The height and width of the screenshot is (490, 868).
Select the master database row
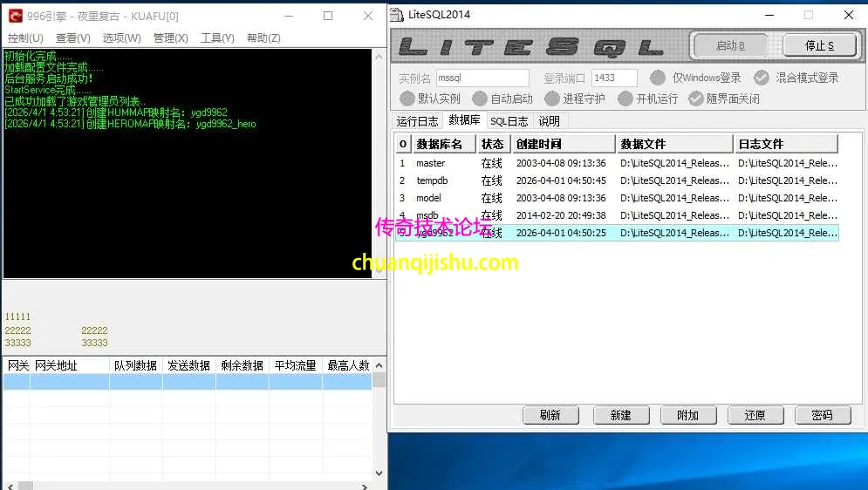[x=431, y=163]
